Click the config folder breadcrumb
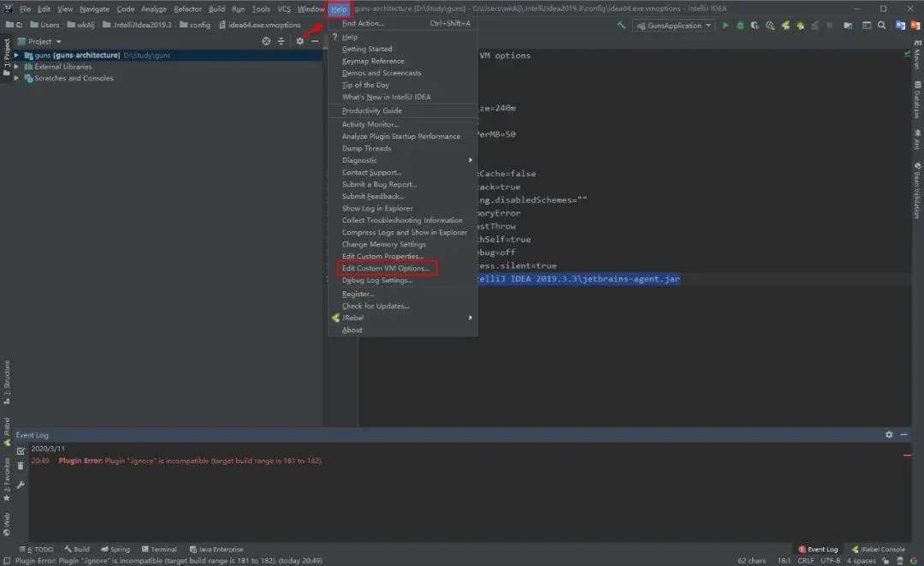The width and height of the screenshot is (924, 566). [x=194, y=25]
